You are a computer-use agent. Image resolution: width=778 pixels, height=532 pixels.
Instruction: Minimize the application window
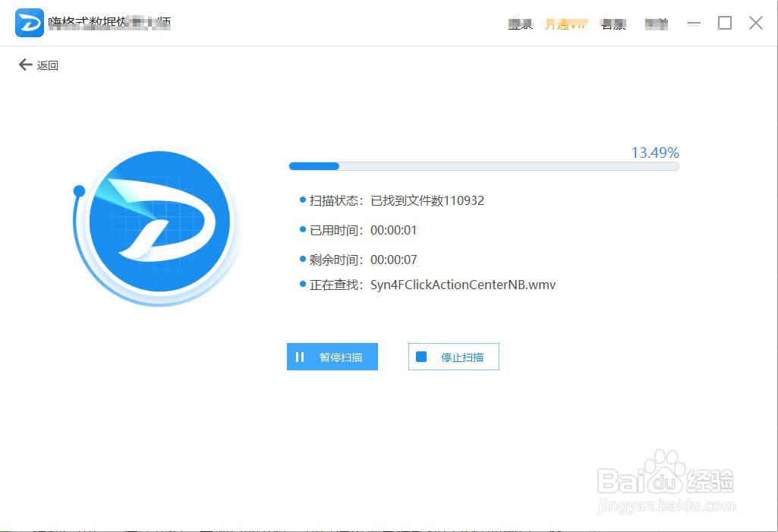[x=694, y=23]
